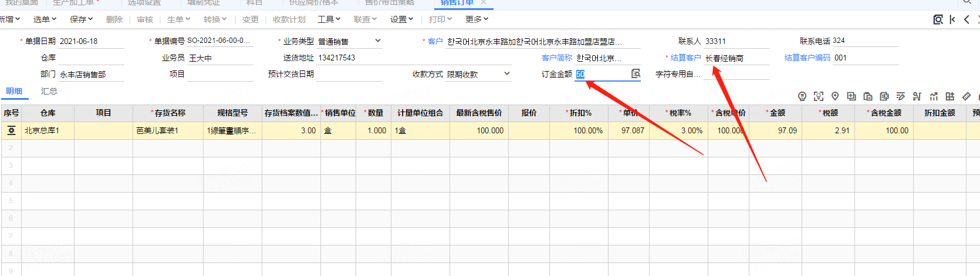Click the 单据编号 field SO-2021-06-00-0…

(221, 41)
